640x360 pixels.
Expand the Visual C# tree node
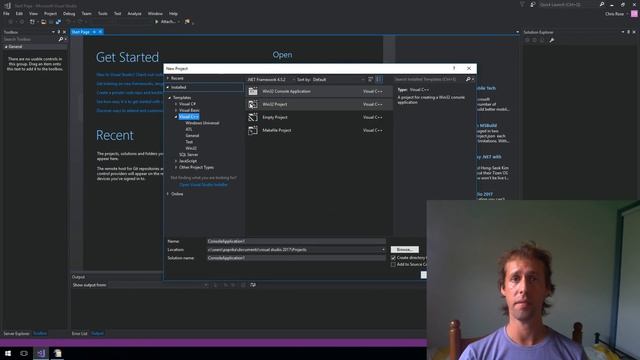coord(176,104)
